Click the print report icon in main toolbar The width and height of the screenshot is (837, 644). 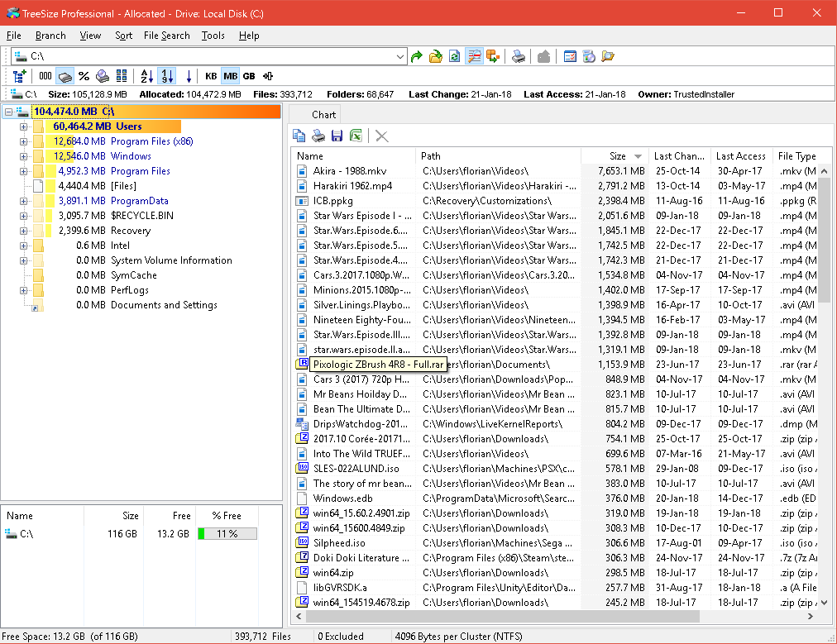pyautogui.click(x=517, y=56)
